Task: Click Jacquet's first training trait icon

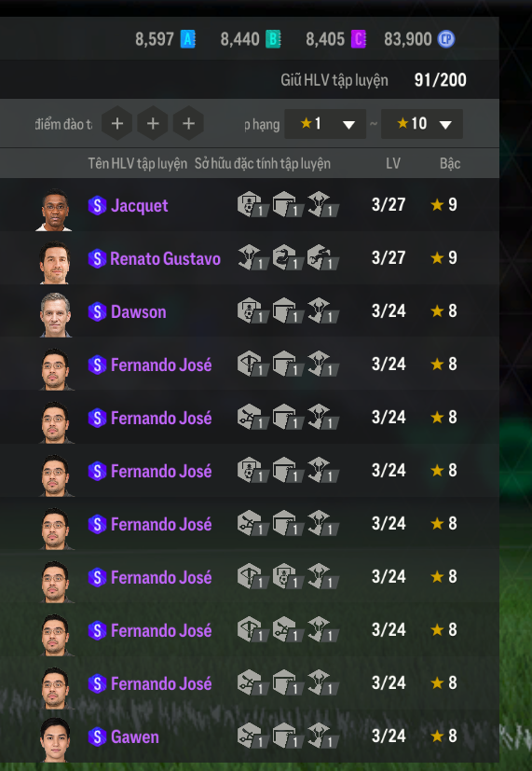Action: click(x=252, y=204)
